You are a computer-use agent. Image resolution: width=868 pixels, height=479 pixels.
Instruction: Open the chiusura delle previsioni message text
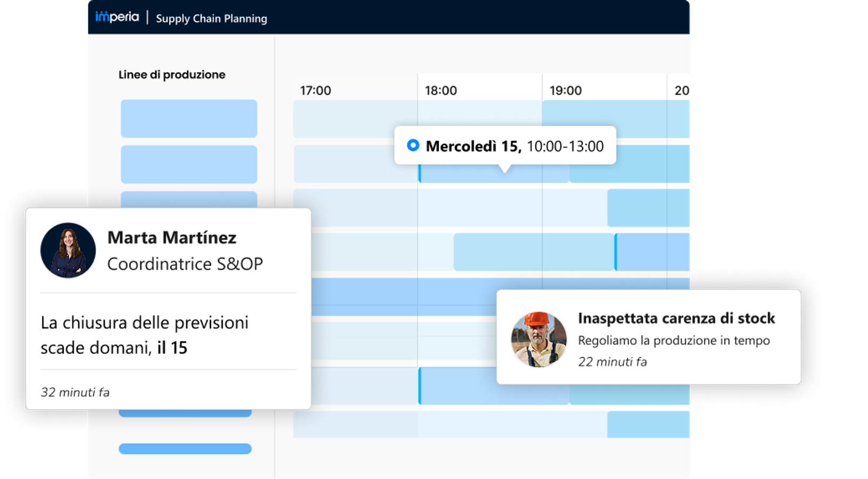point(145,335)
